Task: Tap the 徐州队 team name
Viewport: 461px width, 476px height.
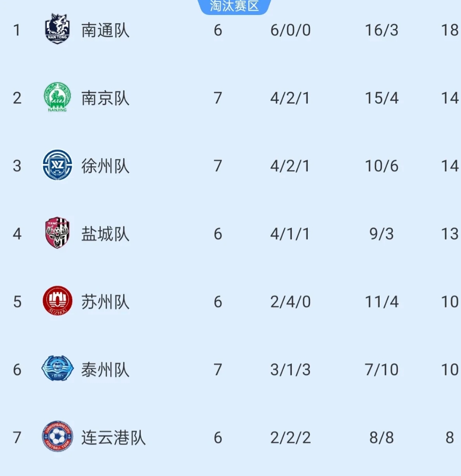Action: (105, 166)
